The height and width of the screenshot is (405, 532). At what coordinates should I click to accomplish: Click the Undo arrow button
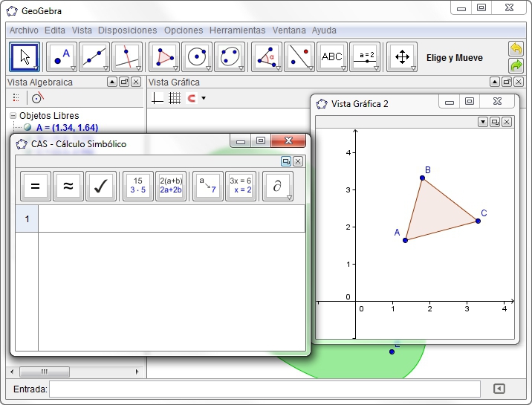click(516, 49)
